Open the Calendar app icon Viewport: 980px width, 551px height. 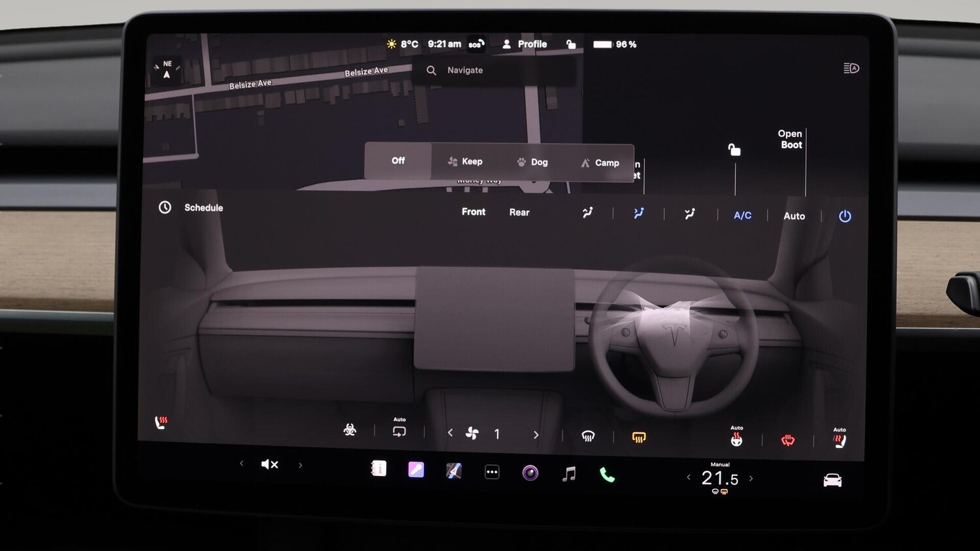(379, 469)
